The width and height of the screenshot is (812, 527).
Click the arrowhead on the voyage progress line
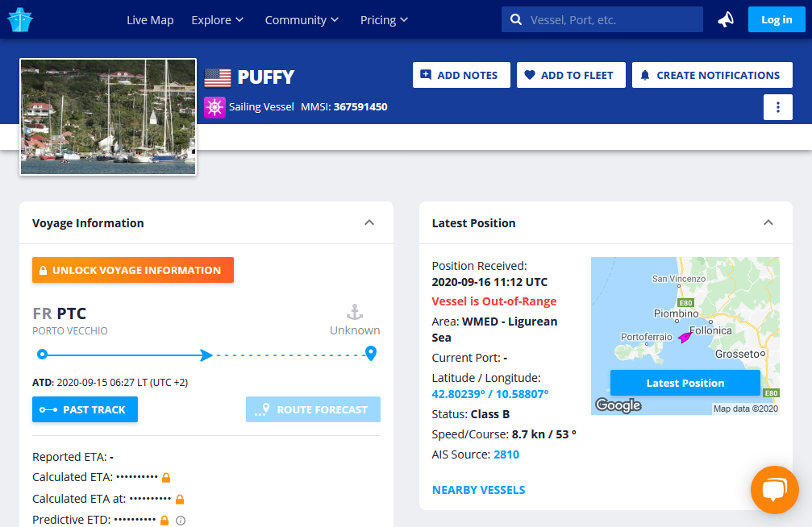point(206,355)
